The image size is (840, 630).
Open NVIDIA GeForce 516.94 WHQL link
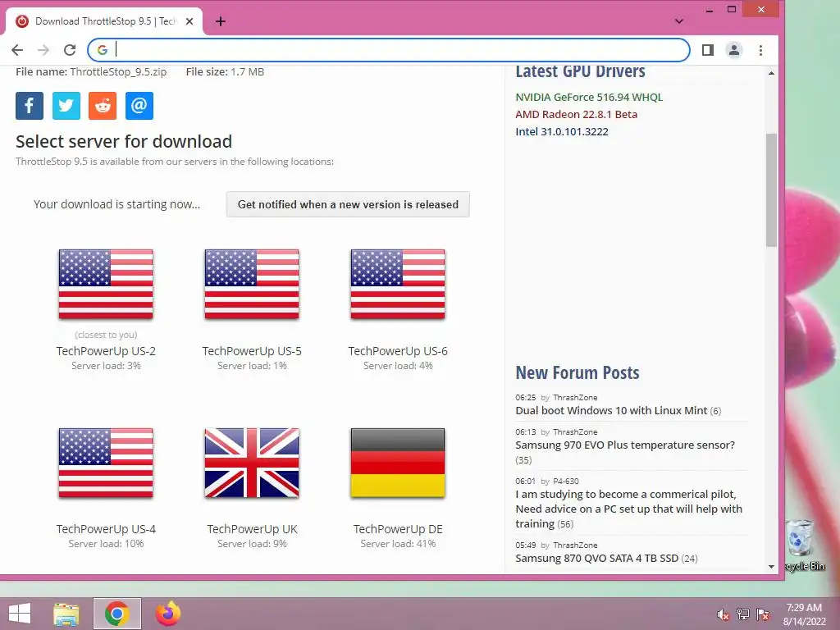589,97
